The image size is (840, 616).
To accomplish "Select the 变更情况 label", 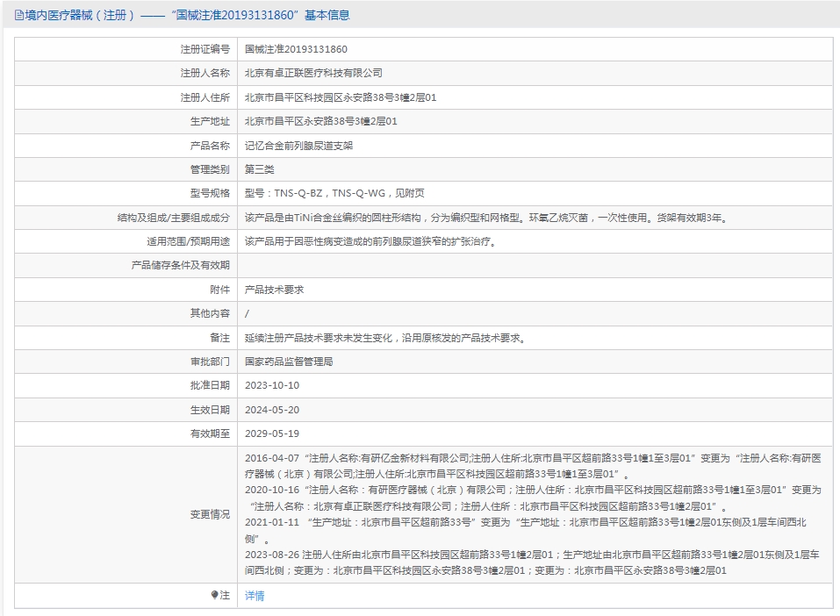I will click(210, 514).
